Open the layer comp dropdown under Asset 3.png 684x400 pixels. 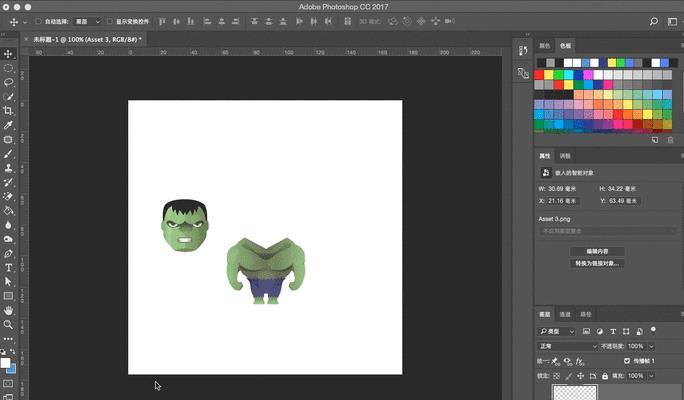pyautogui.click(x=608, y=231)
